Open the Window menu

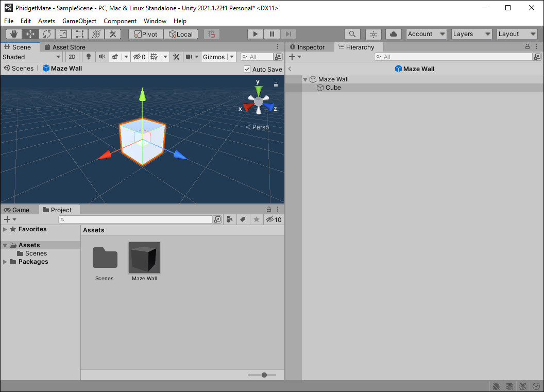tap(155, 21)
